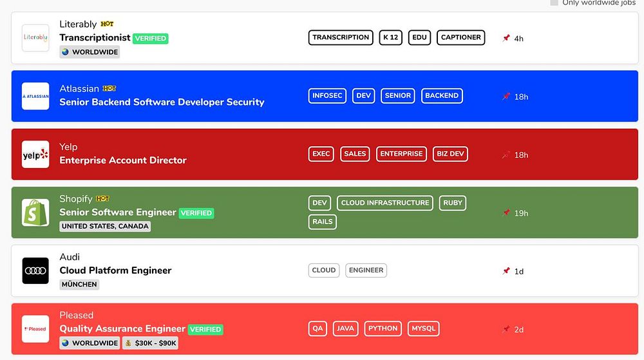Click the pin icon on the Yelp row
The height and width of the screenshot is (360, 644).
click(506, 155)
